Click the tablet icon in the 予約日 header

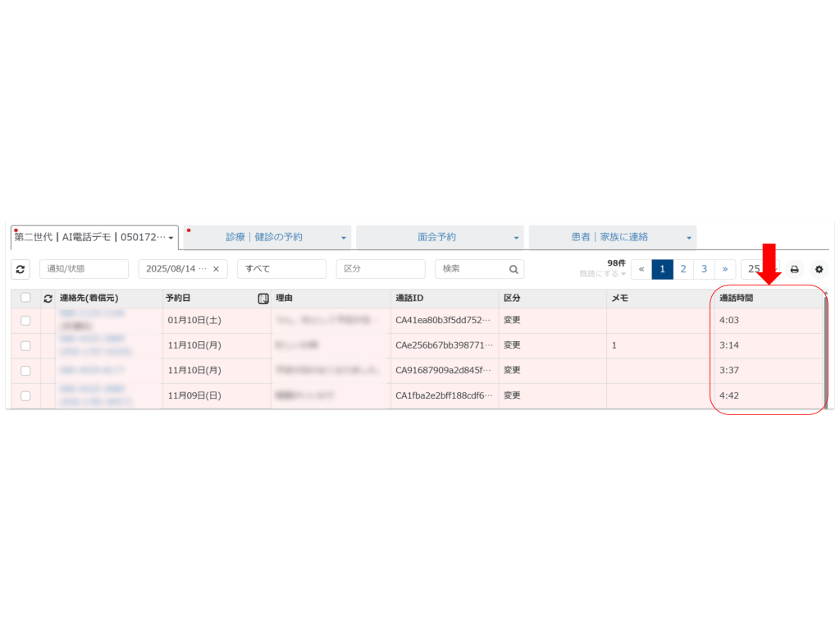(x=263, y=299)
